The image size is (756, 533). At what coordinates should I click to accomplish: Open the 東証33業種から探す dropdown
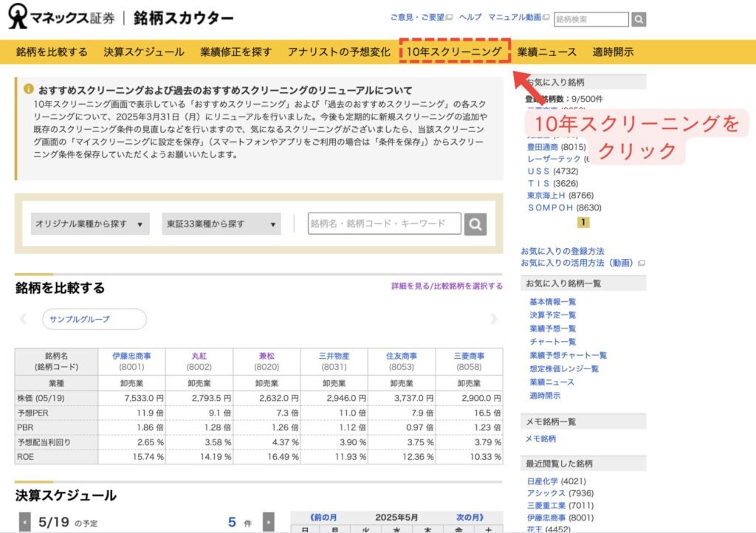221,224
